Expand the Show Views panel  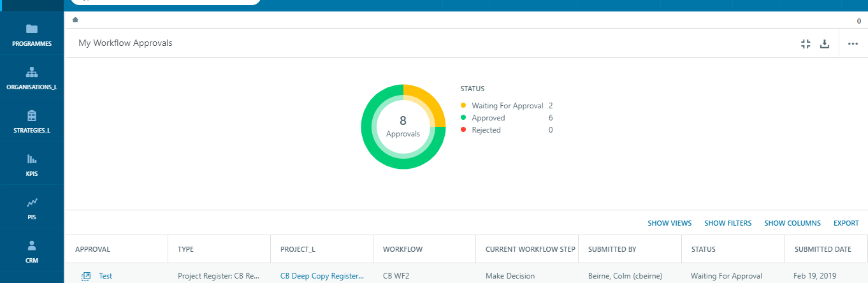(x=670, y=223)
